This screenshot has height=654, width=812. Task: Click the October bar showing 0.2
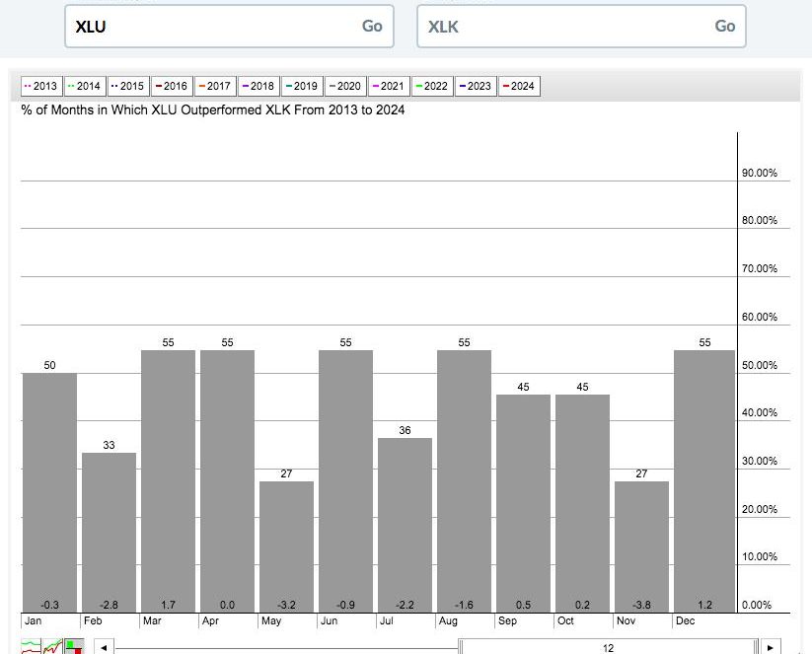[582, 503]
